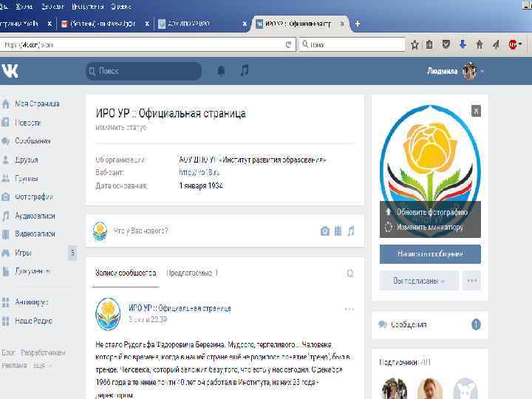Viewport: 532px width, 399px height.
Task: Close the ИРО УР browser tab
Action: 342,24
